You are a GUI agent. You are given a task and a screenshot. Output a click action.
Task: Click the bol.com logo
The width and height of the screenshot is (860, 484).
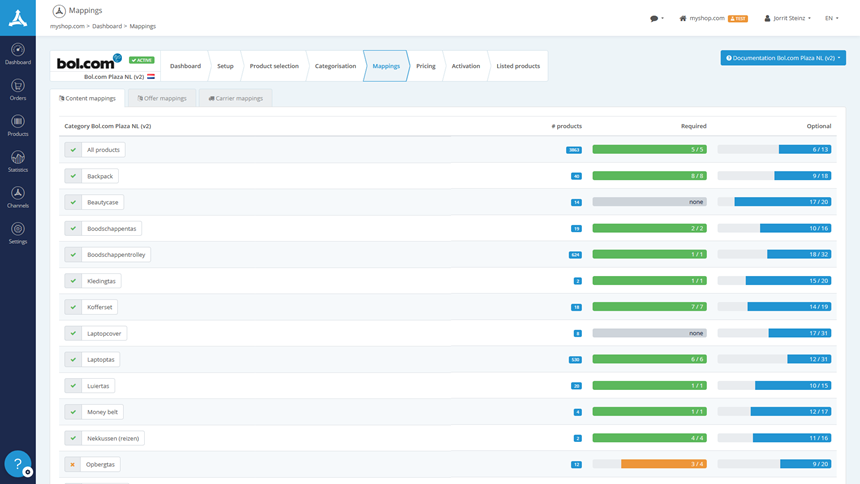pos(88,63)
